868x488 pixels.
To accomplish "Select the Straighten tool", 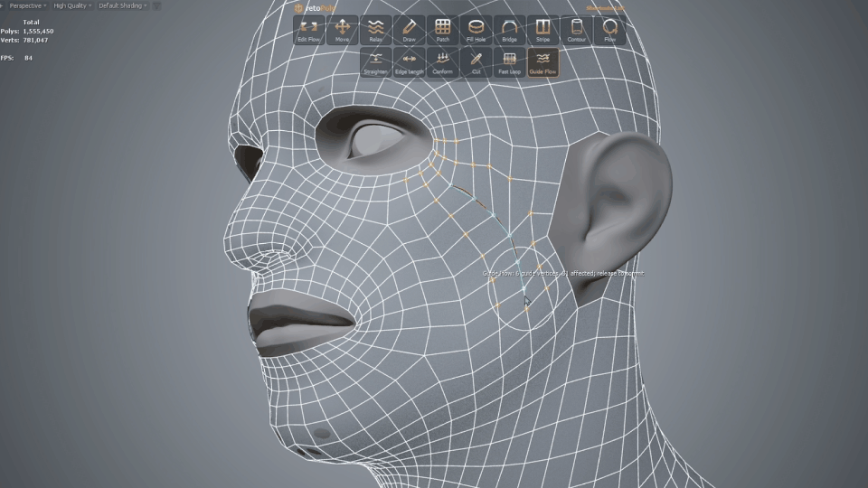I will (x=376, y=62).
